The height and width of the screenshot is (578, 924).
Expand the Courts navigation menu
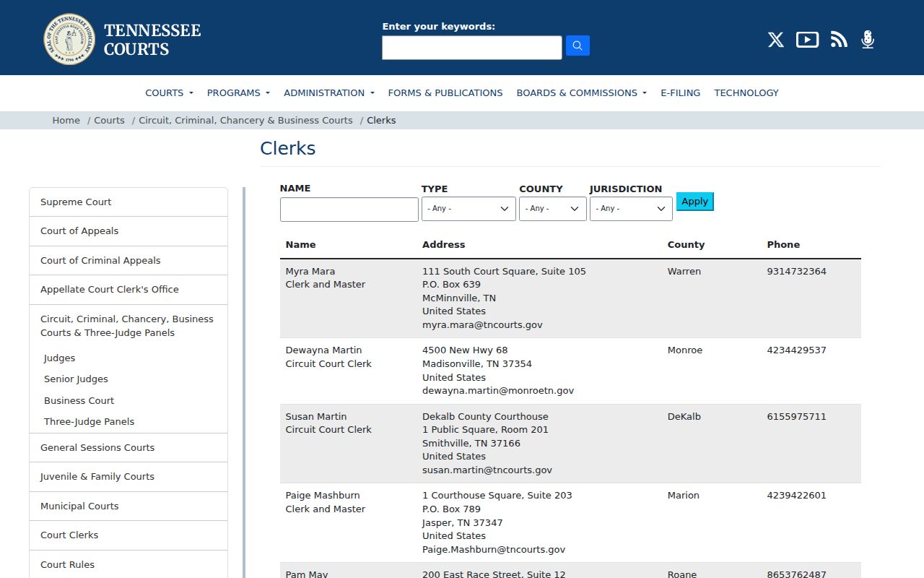(170, 92)
